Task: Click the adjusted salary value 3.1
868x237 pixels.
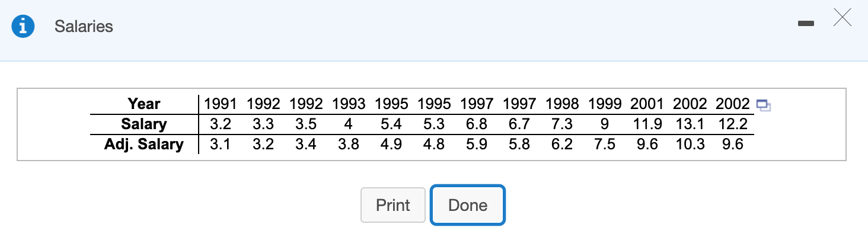Action: point(221,145)
